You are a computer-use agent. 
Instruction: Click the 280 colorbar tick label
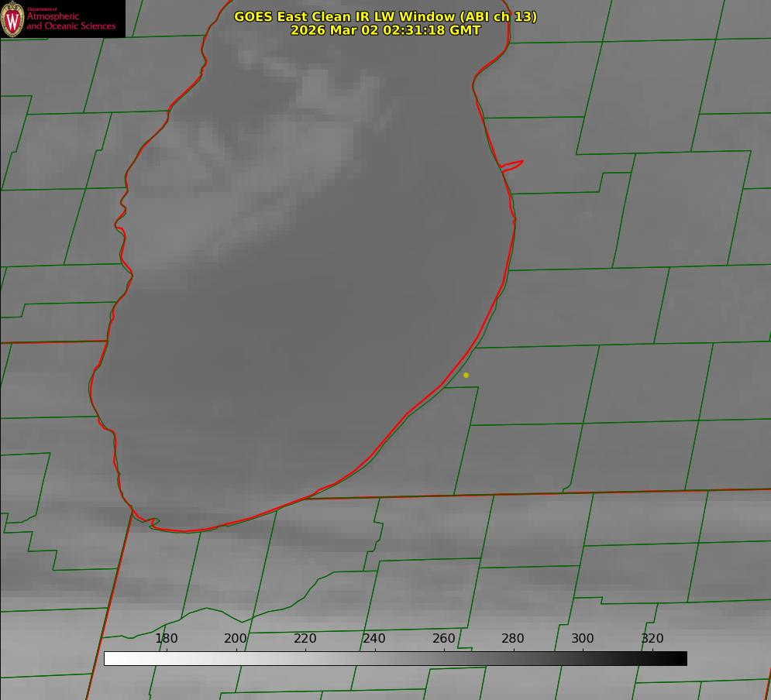[513, 639]
